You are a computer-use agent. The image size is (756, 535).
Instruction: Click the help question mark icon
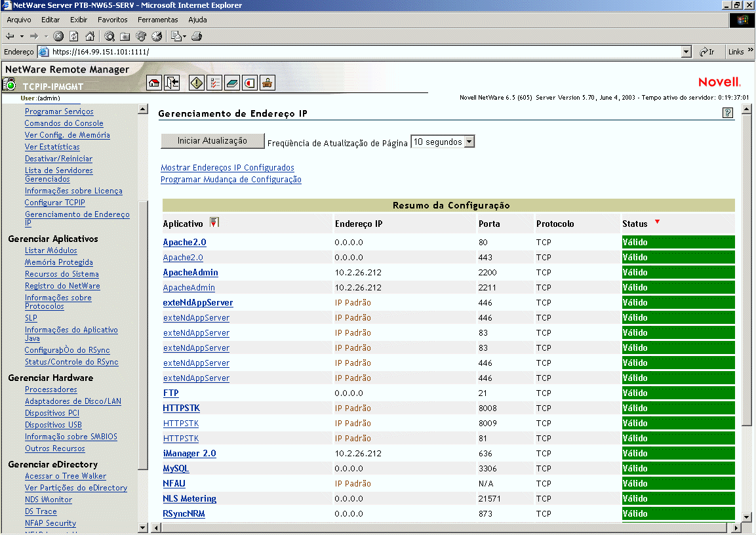727,113
